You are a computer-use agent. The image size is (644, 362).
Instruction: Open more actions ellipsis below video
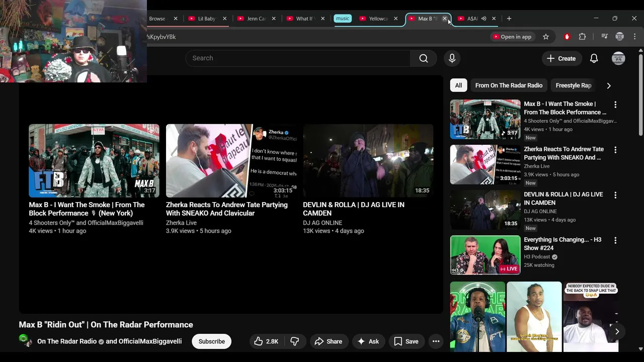click(x=436, y=341)
